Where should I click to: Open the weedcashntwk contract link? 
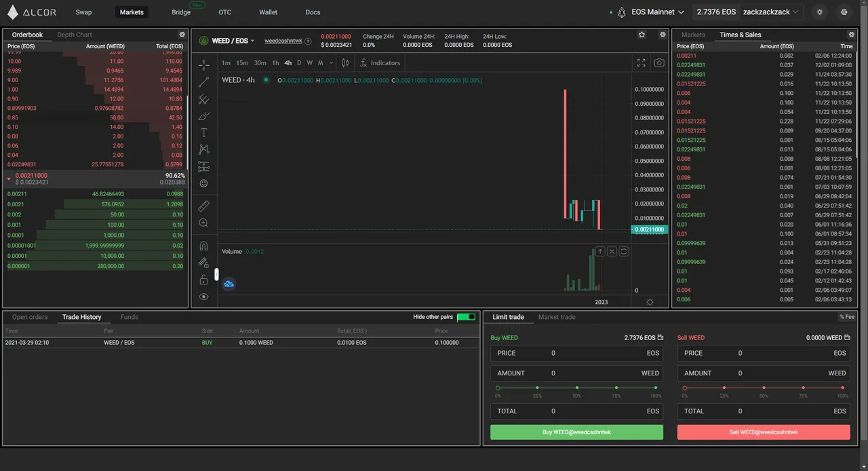pos(283,41)
